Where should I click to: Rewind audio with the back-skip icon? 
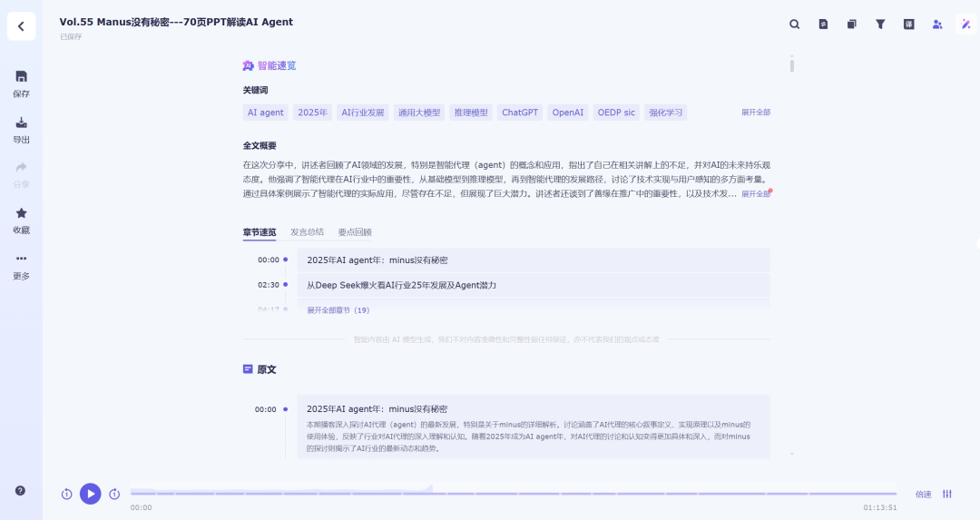coord(67,494)
